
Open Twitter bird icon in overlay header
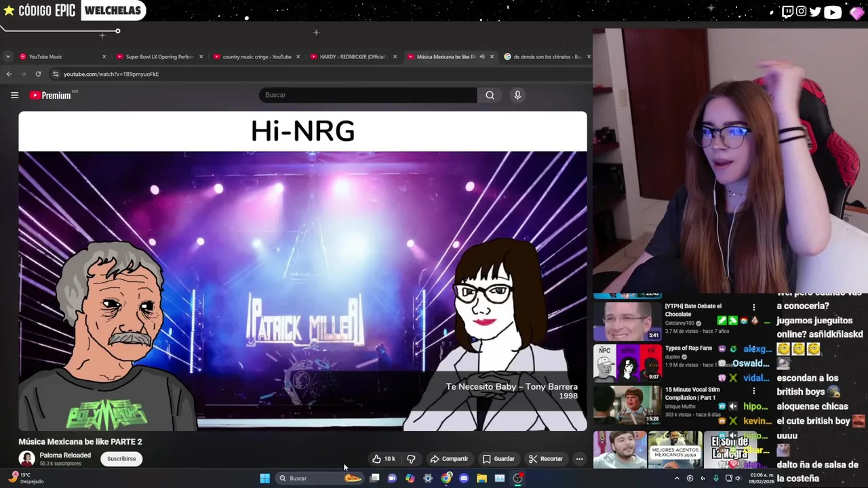pos(815,12)
